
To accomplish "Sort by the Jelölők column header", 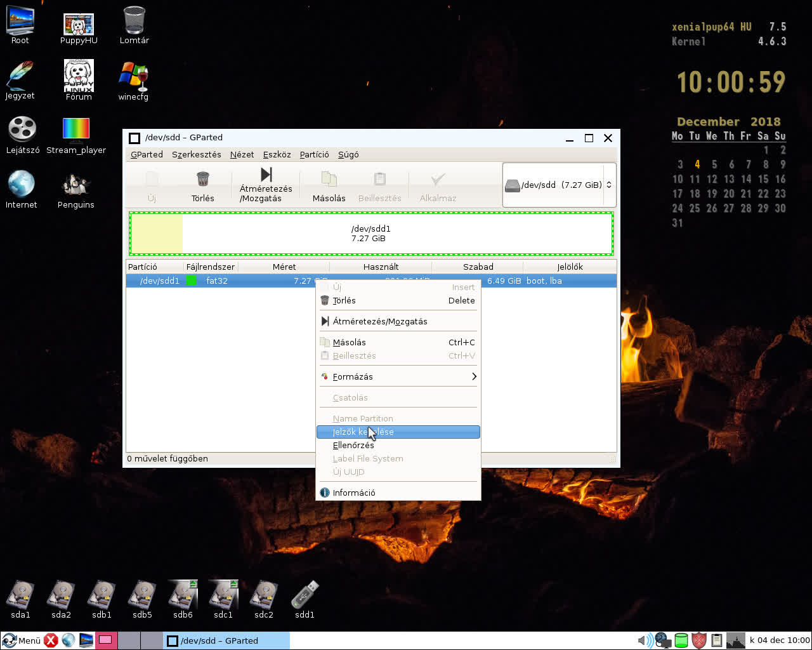I will pos(570,267).
